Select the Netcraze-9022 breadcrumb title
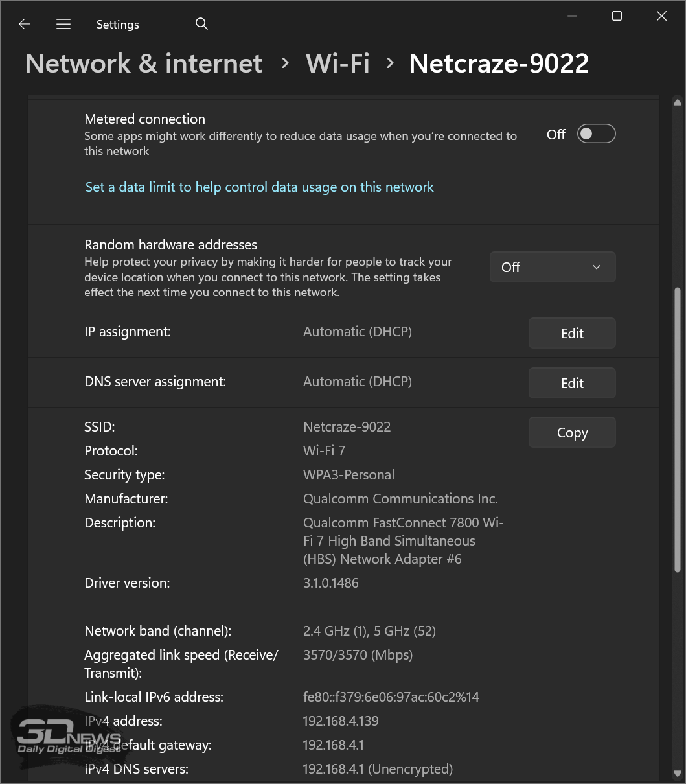The height and width of the screenshot is (784, 686). tap(499, 63)
